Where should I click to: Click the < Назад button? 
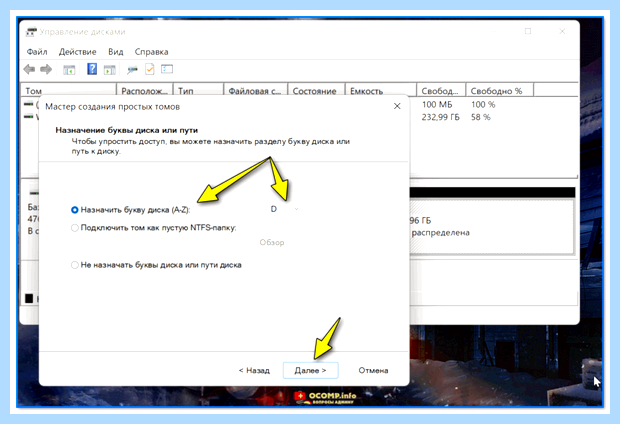coord(254,371)
